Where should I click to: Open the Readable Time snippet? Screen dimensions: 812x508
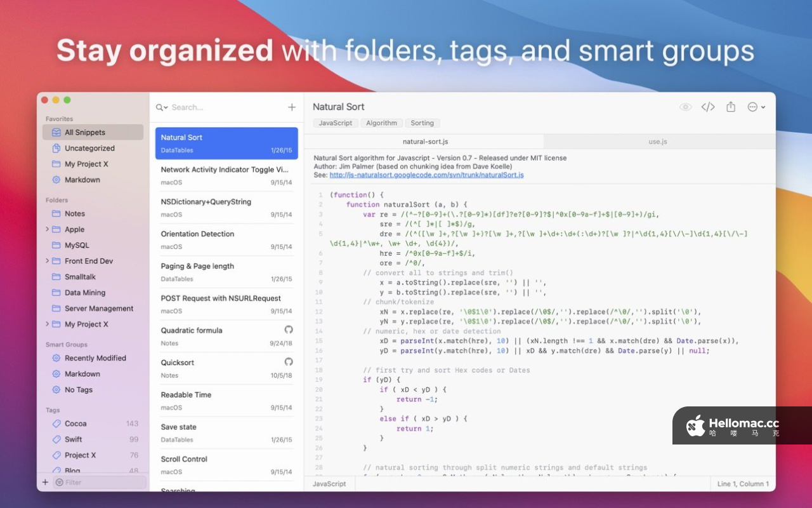[226, 401]
